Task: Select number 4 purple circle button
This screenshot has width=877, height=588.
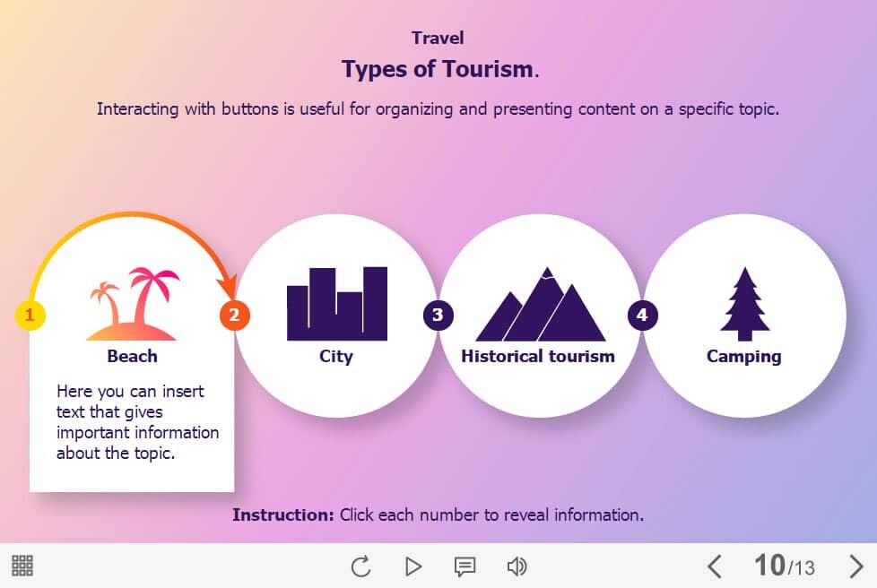Action: tap(642, 315)
